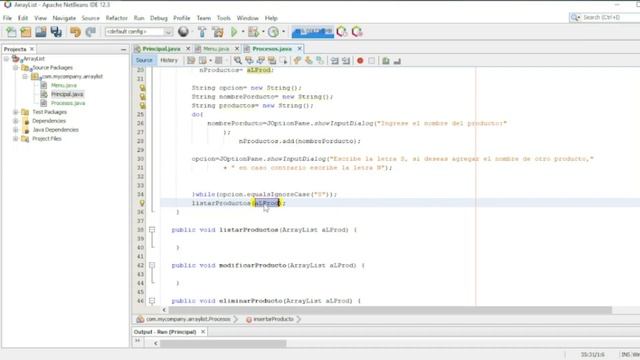Click the Next Bookmark icon
The width and height of the screenshot is (640, 360).
(x=309, y=61)
